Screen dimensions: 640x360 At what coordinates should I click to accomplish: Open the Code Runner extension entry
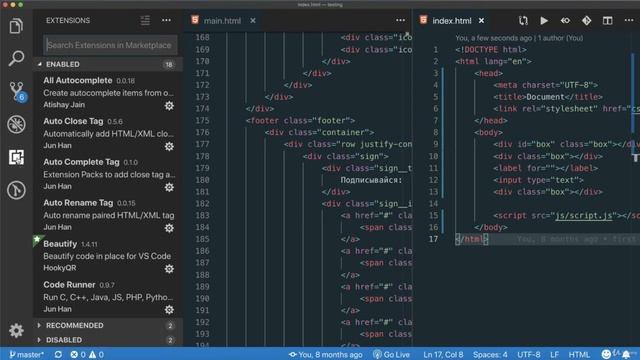point(108,297)
